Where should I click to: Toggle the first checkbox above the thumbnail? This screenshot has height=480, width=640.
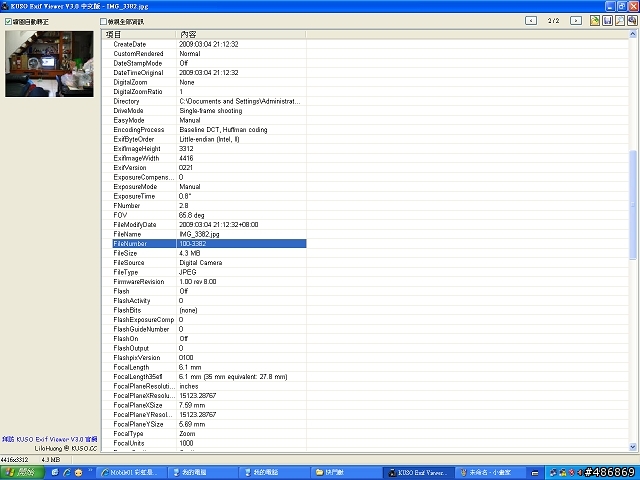pos(8,22)
